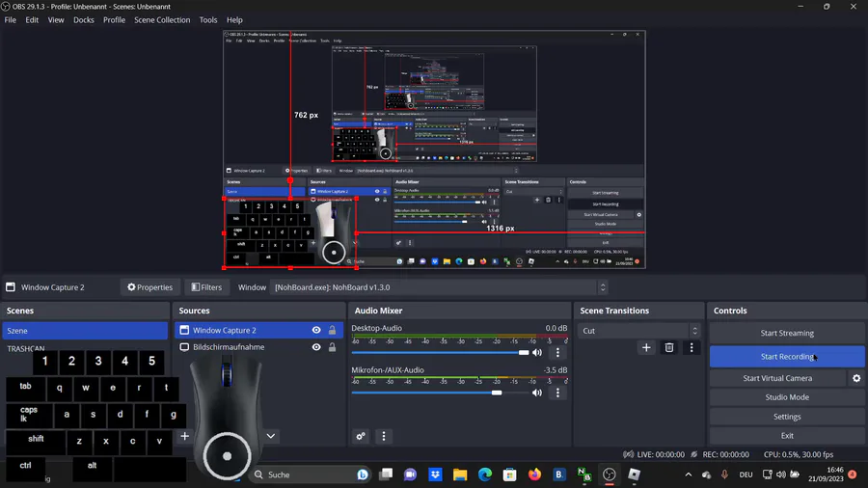
Task: Open Scene Transitions three-dot properties menu
Action: click(x=692, y=347)
